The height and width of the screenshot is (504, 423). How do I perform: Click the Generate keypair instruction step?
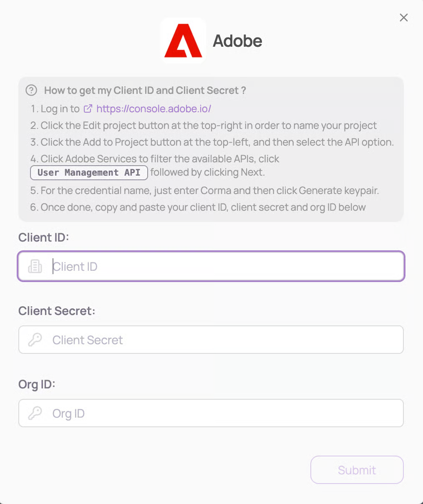click(204, 191)
